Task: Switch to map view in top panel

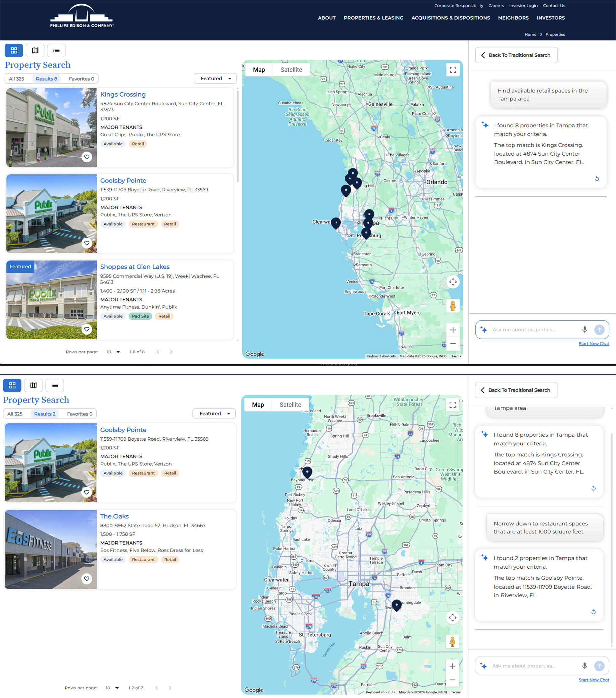Action: pyautogui.click(x=35, y=50)
